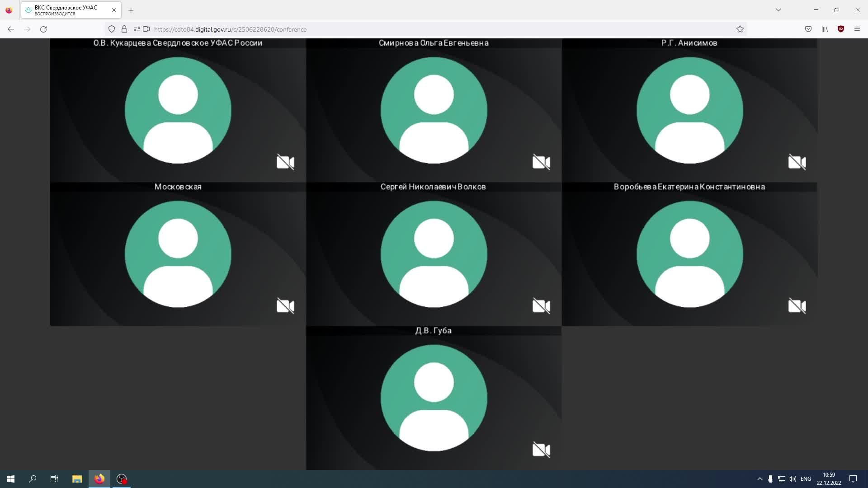
Task: Open the system volume control in tray
Action: (x=793, y=479)
